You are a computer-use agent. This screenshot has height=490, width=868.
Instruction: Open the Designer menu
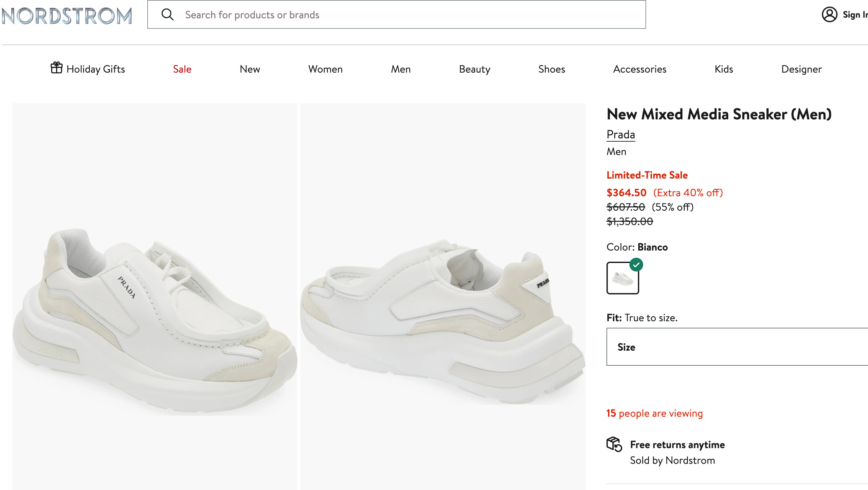pos(801,69)
